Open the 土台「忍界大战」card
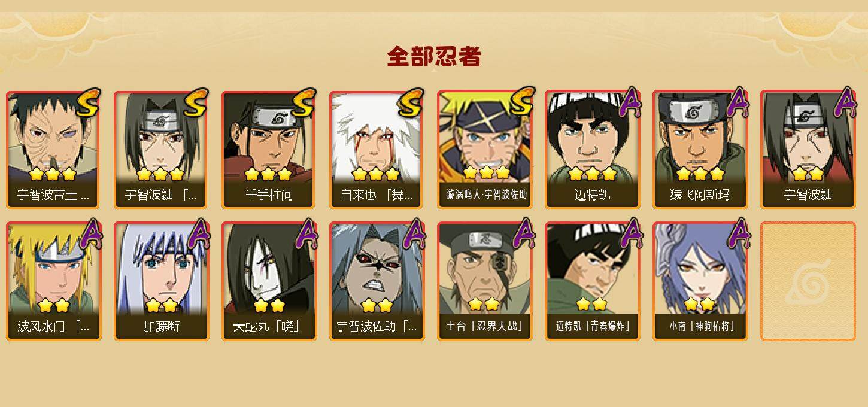 click(485, 281)
